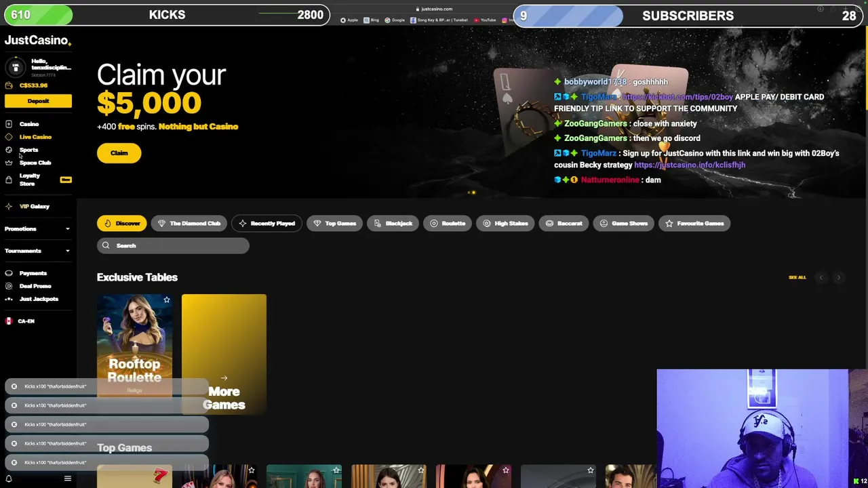868x488 pixels.
Task: Select the Favourite Games tab
Action: pos(694,223)
